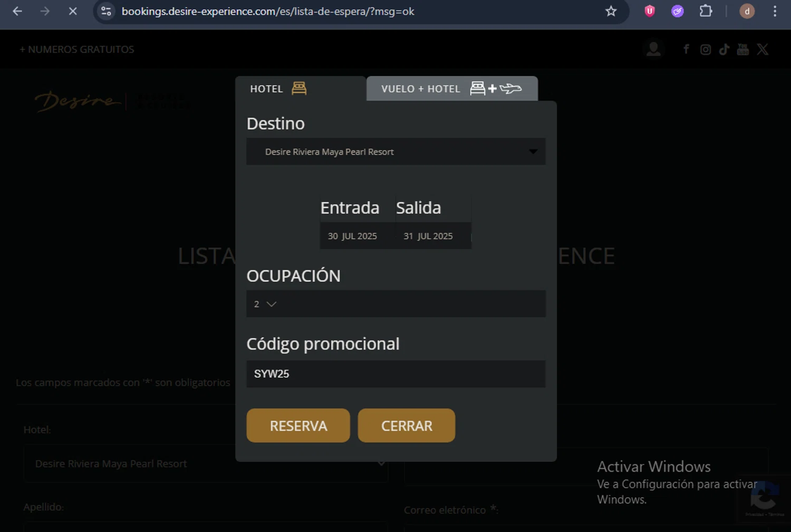The width and height of the screenshot is (791, 532).
Task: Open the YouTube icon in header
Action: tap(743, 49)
